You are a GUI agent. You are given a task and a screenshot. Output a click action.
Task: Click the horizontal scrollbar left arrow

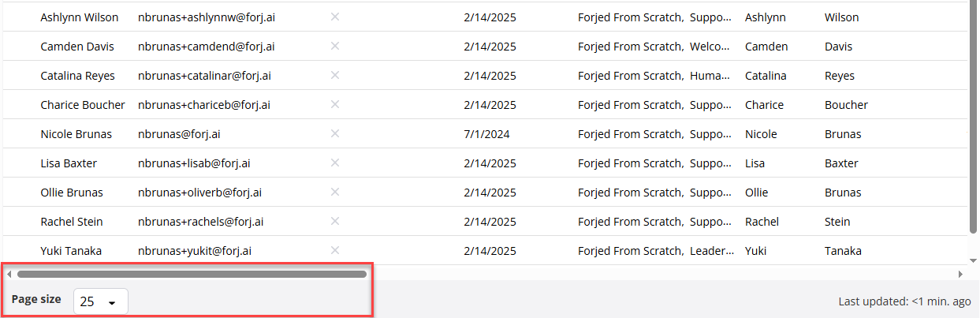tap(9, 274)
